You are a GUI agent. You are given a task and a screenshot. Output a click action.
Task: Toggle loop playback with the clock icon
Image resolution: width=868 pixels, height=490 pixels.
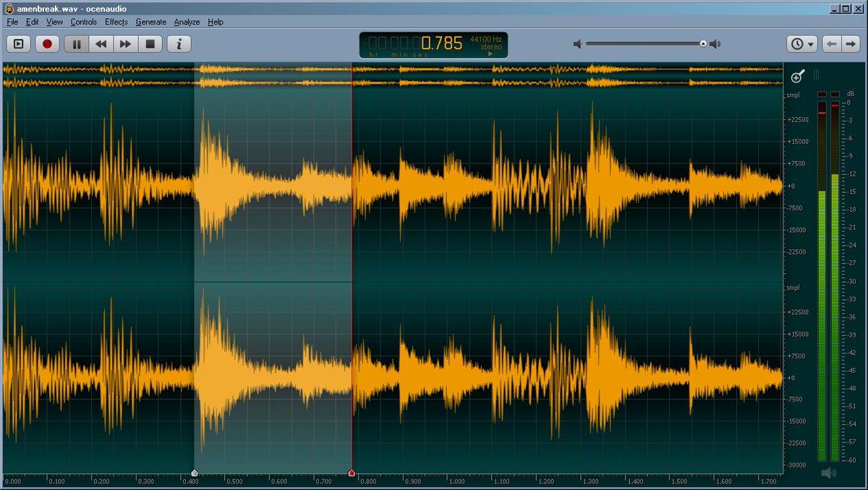pyautogui.click(x=796, y=43)
